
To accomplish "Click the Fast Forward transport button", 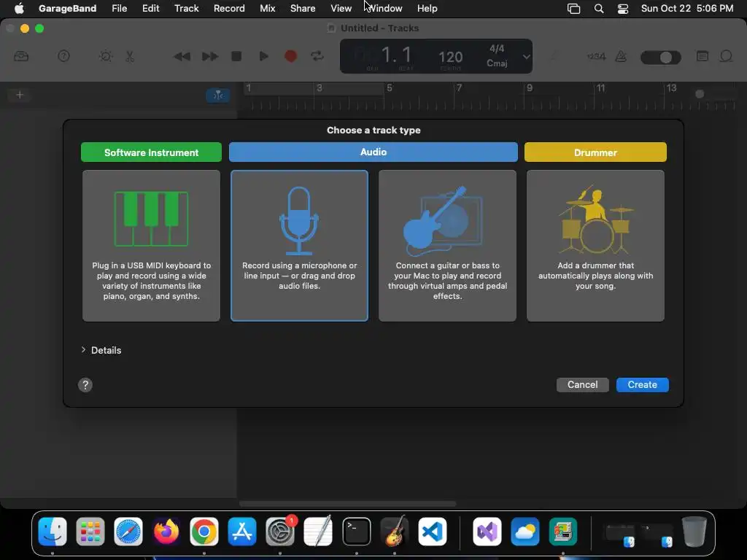I will [209, 57].
